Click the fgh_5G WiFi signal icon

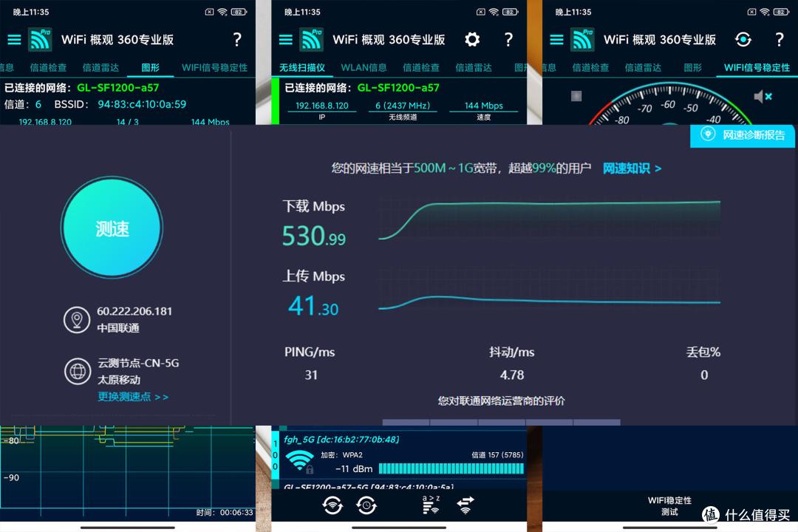300,461
